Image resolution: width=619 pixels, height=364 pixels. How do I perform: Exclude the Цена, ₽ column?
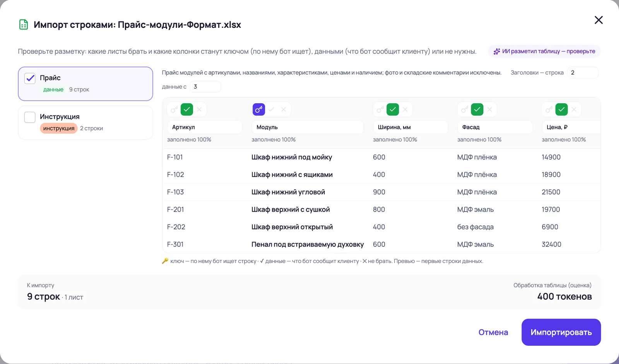574,109
